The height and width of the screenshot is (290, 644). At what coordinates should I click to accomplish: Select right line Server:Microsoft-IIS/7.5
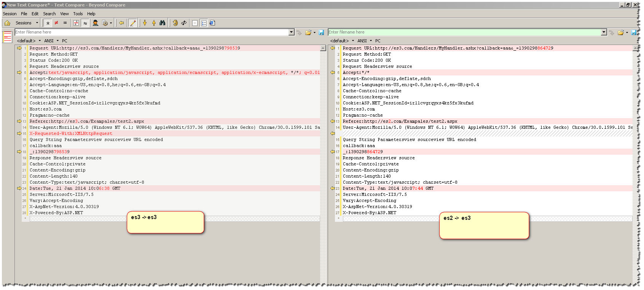[x=375, y=194]
